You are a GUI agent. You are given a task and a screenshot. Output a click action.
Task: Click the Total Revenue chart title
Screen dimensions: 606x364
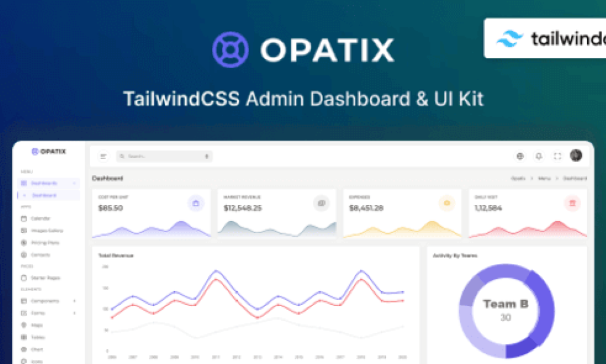[x=116, y=256]
